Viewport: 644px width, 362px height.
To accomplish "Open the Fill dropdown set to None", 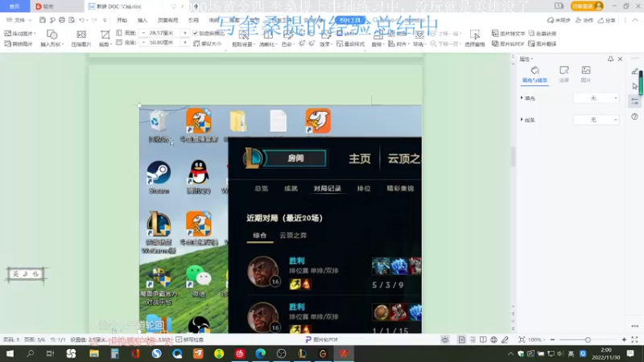I will pos(596,98).
